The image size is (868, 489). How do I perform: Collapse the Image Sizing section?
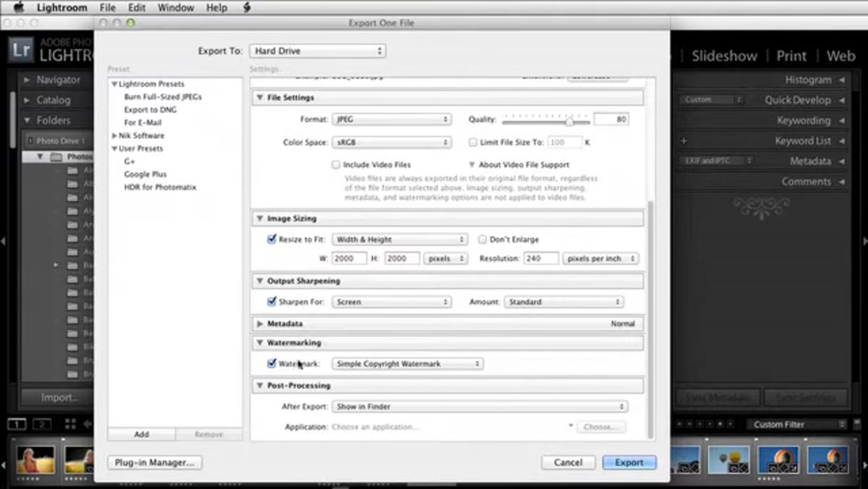[260, 218]
